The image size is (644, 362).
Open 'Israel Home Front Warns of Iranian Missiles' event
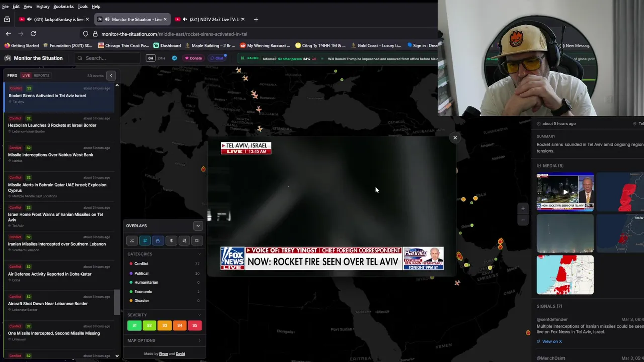(59, 217)
